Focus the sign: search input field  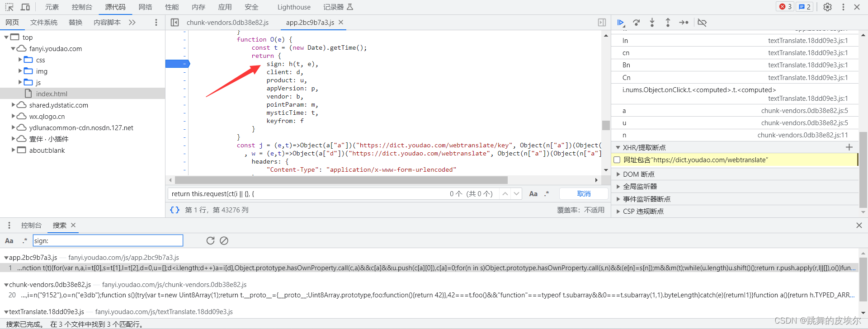pos(108,241)
